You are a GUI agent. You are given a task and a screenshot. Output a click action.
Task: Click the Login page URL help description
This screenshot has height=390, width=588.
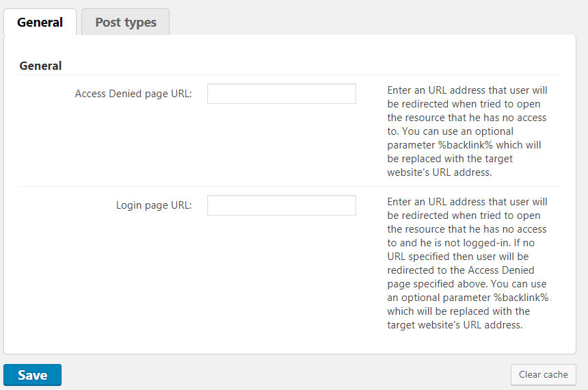(468, 263)
